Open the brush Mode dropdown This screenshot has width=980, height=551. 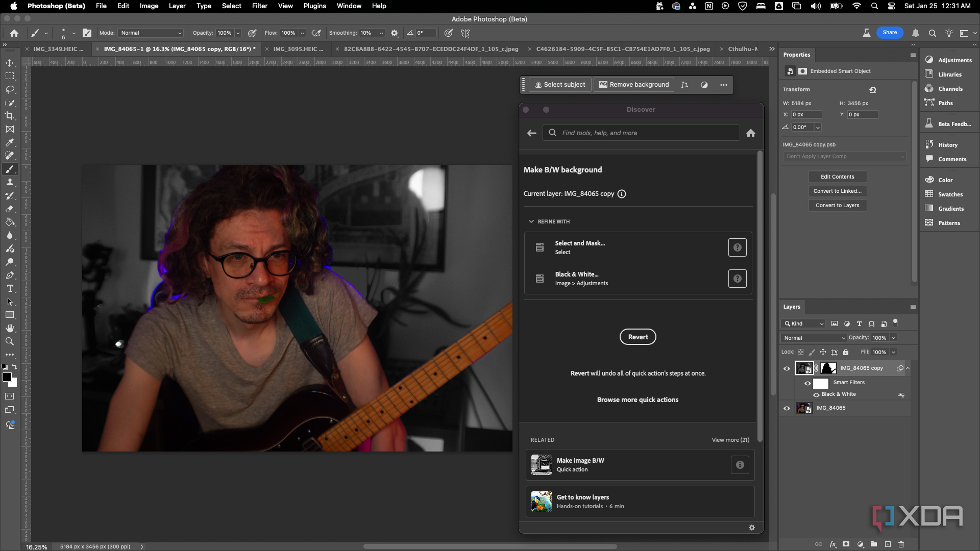151,33
